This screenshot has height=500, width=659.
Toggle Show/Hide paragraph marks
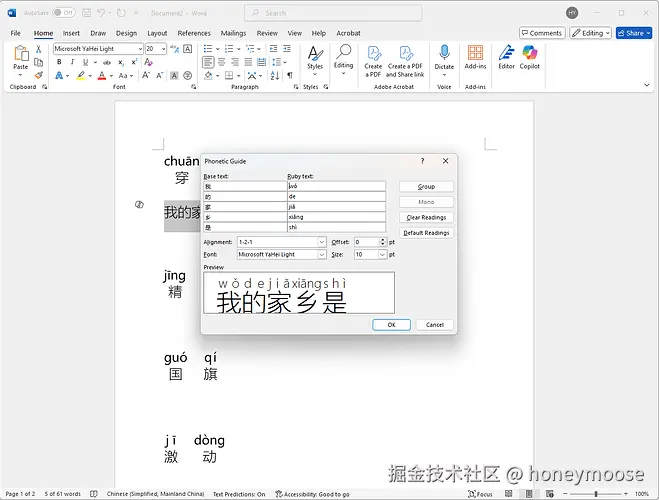[290, 76]
